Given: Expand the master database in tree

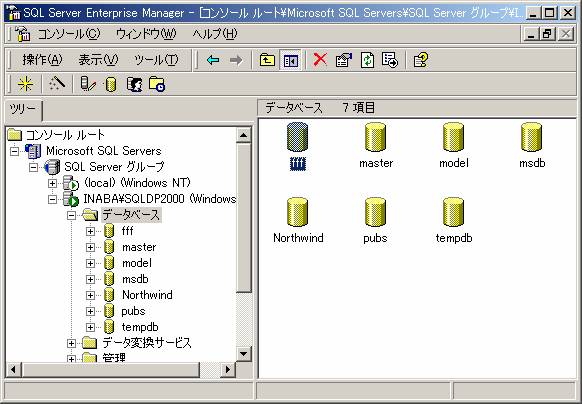Looking at the screenshot, I should (x=90, y=247).
